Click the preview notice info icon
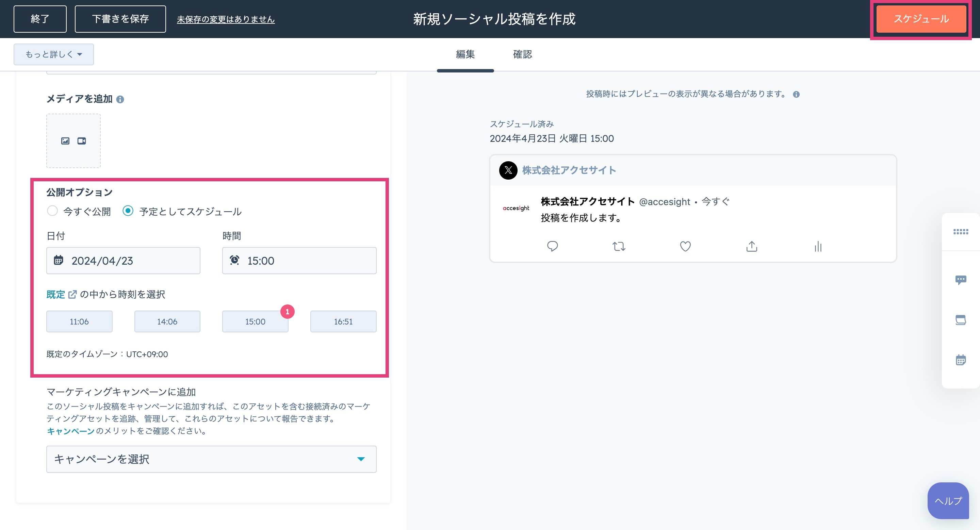980x530 pixels. (796, 95)
